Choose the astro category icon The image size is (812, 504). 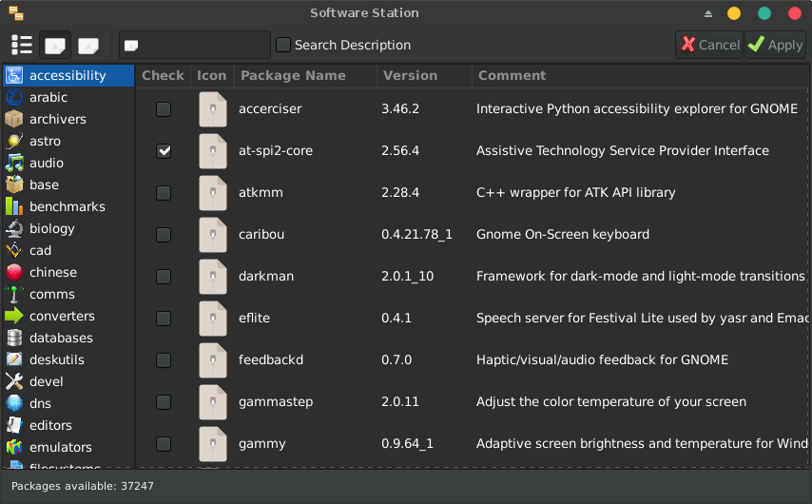coord(14,141)
